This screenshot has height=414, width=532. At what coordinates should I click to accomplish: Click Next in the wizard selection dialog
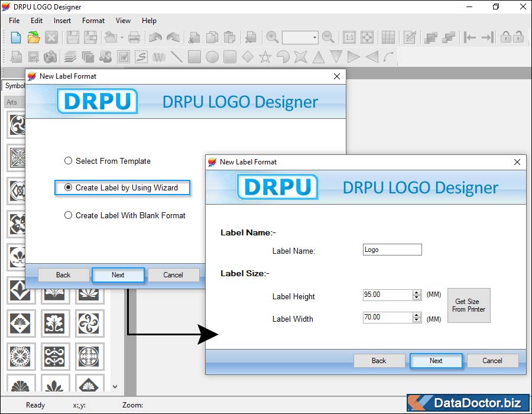pos(118,275)
